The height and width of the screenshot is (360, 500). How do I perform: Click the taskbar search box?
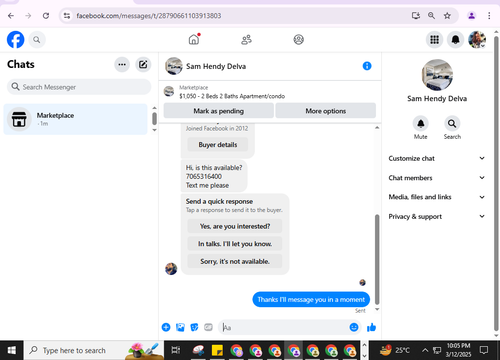pos(94,350)
